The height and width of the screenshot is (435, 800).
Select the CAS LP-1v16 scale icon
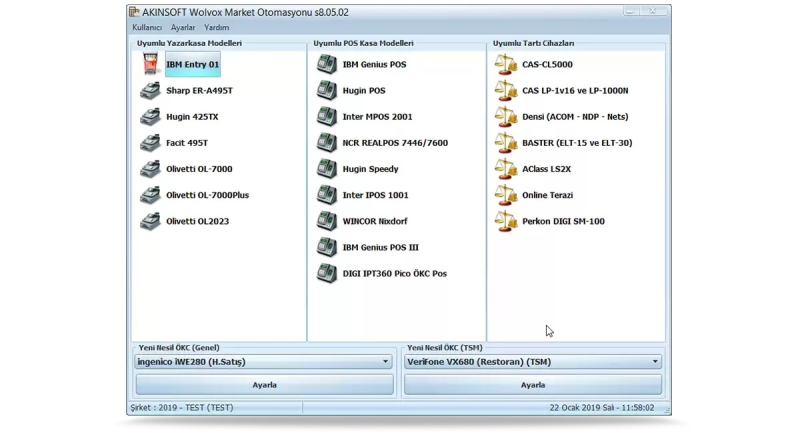pyautogui.click(x=506, y=91)
